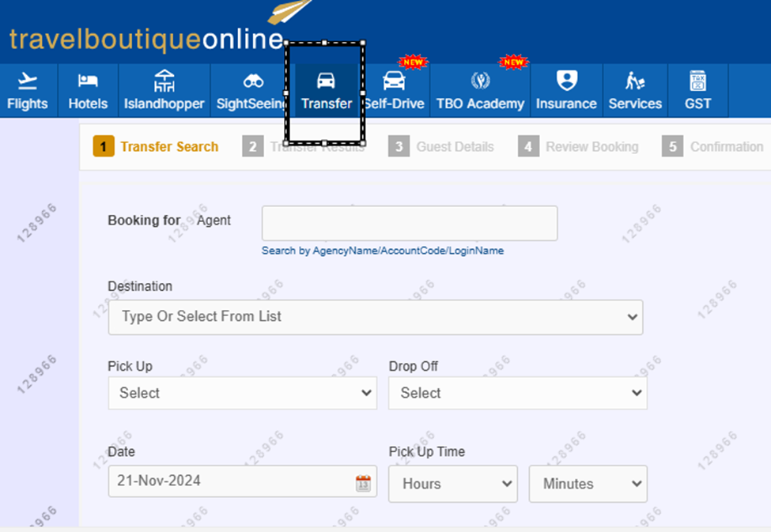The image size is (771, 532).
Task: Click the SightSeeing binoculars icon
Action: click(253, 81)
